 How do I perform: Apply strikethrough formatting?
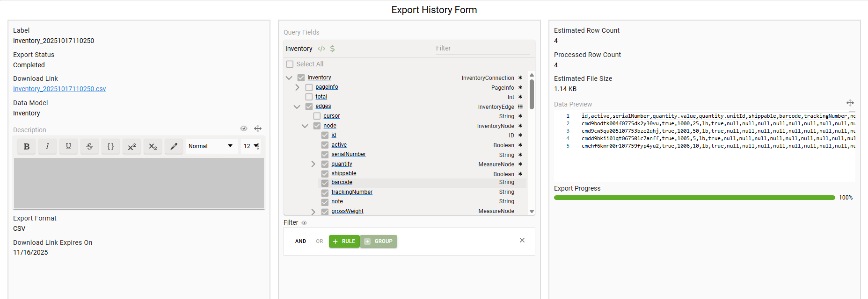(x=89, y=147)
